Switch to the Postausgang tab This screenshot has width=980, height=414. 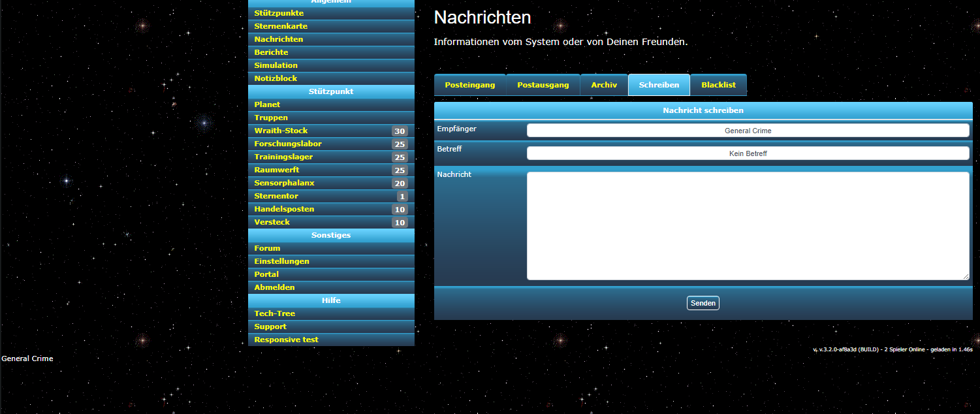tap(543, 85)
